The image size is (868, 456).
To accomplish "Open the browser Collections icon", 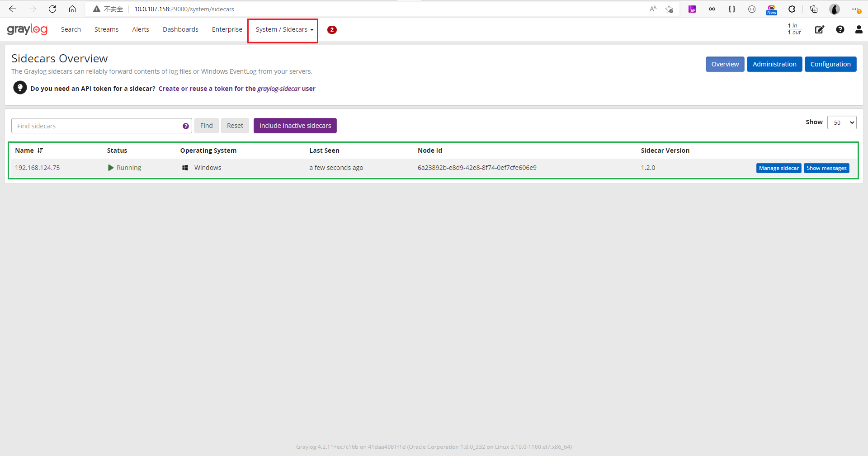I will (x=814, y=9).
